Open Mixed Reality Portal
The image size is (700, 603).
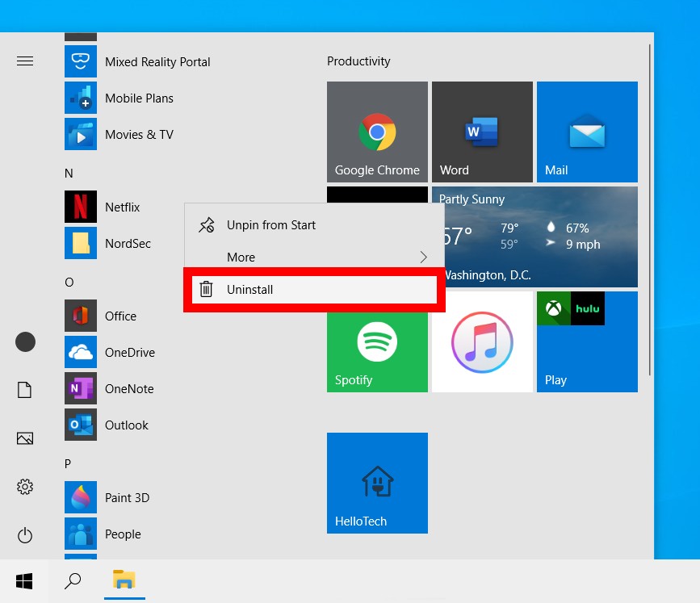(x=157, y=62)
